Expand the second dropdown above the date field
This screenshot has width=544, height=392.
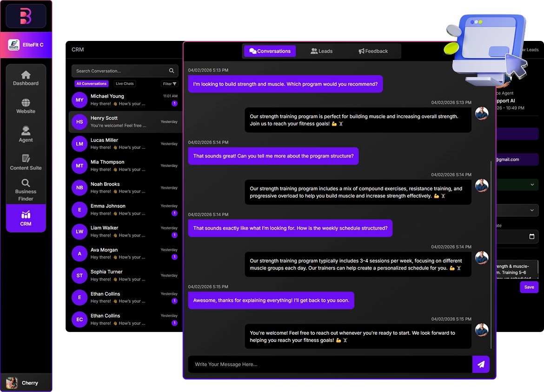(532, 210)
